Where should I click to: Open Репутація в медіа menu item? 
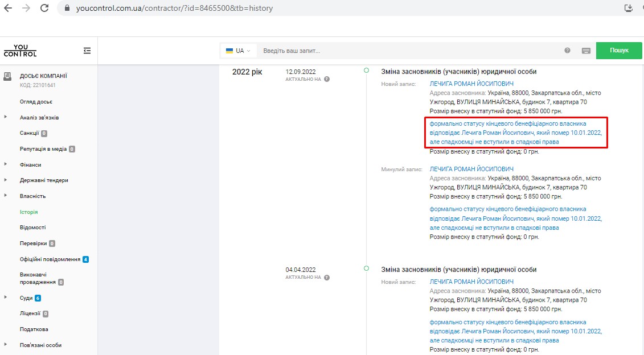(43, 149)
